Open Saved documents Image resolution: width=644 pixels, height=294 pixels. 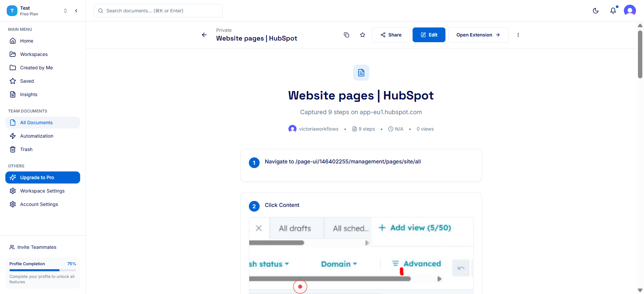coord(43,81)
